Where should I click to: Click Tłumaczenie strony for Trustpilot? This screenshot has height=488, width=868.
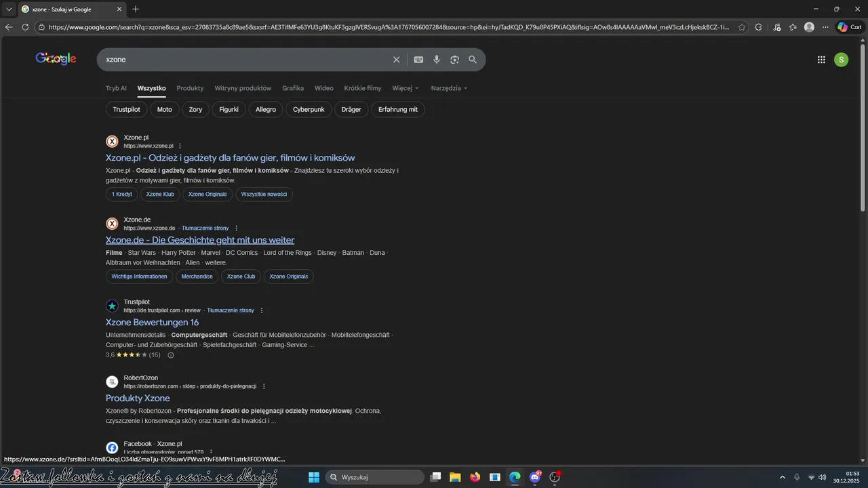click(231, 310)
